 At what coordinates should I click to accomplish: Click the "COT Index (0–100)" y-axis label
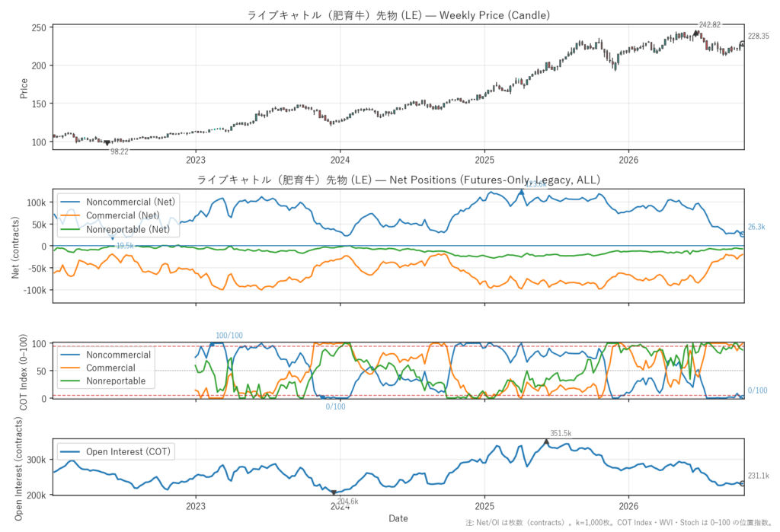coord(23,372)
